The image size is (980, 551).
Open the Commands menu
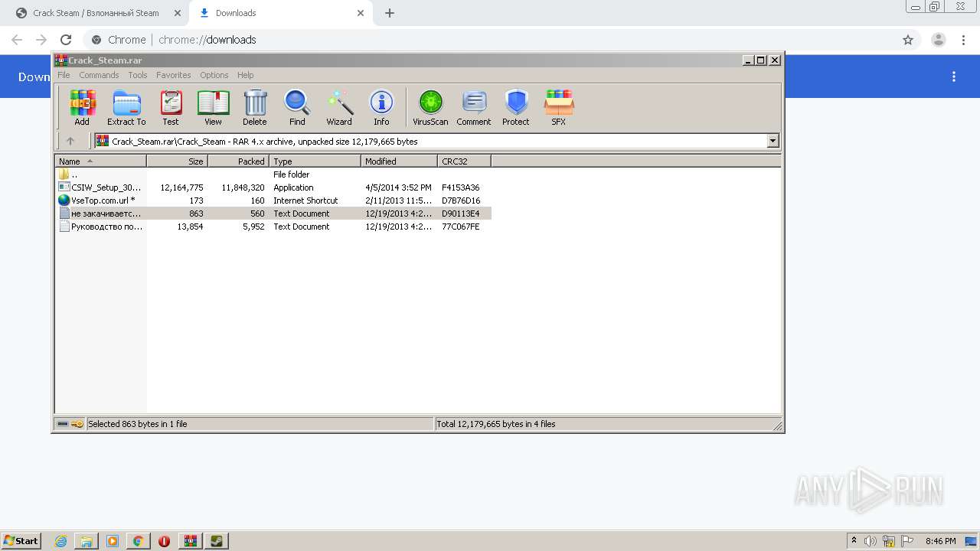tap(99, 75)
